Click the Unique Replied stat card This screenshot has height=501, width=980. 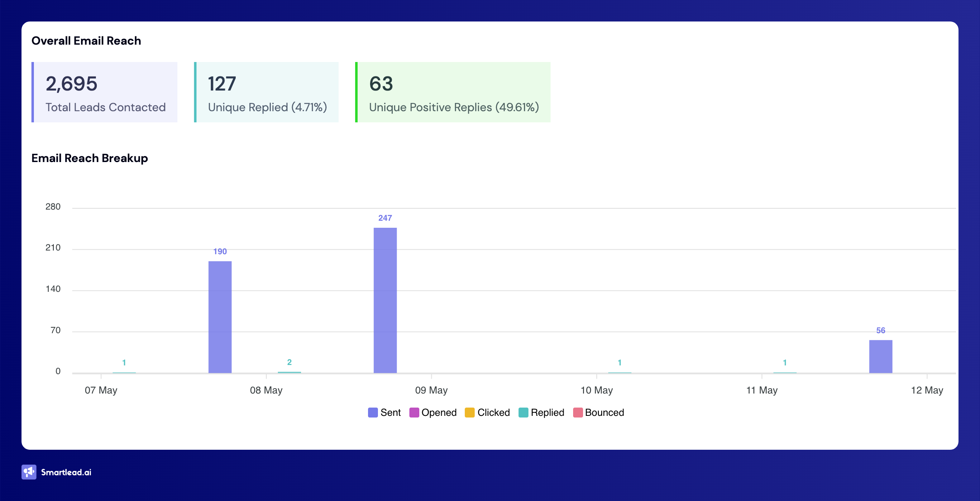tap(266, 92)
